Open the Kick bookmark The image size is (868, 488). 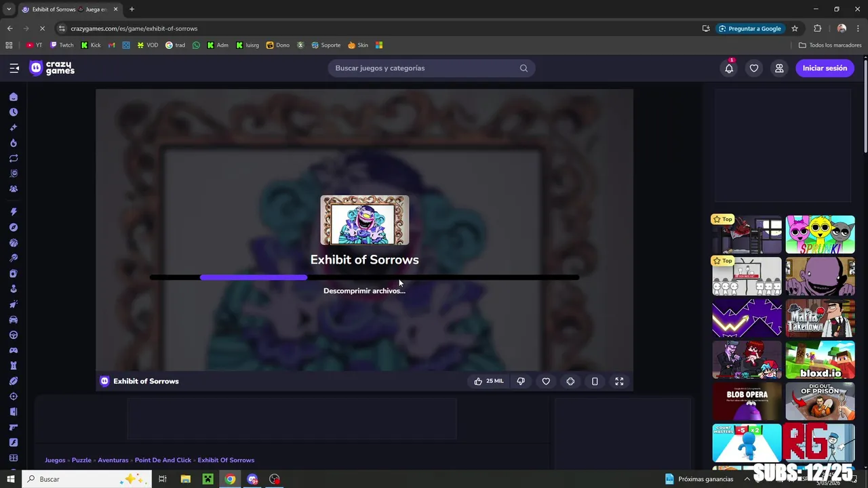pos(91,45)
